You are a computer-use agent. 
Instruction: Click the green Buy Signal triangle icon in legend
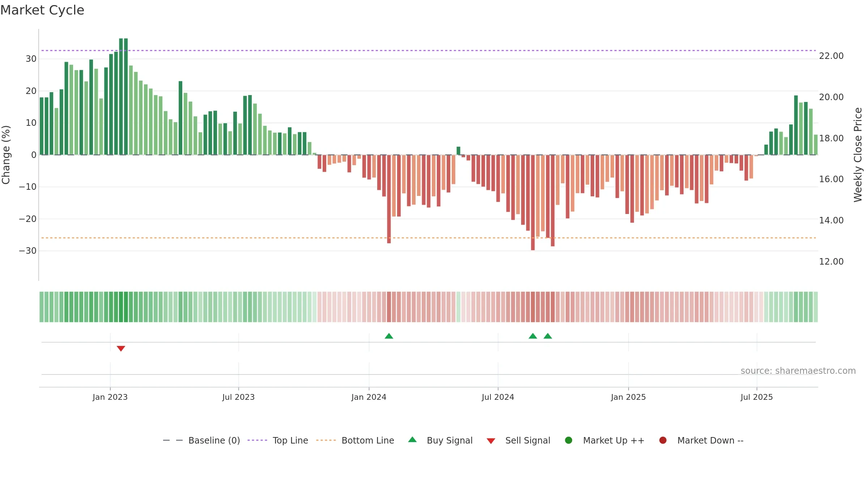pos(412,440)
